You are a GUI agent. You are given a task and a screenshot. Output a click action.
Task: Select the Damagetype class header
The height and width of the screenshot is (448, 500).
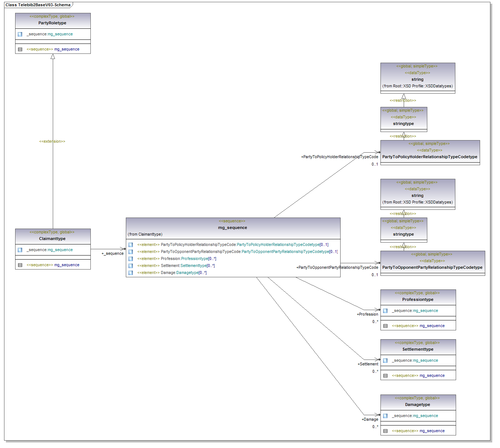click(x=418, y=404)
